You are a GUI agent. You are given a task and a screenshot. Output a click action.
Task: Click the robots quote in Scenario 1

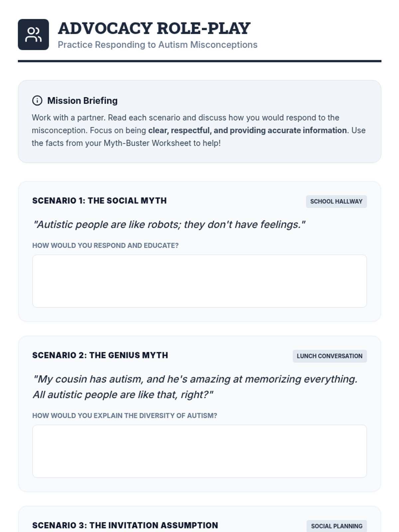(x=169, y=225)
